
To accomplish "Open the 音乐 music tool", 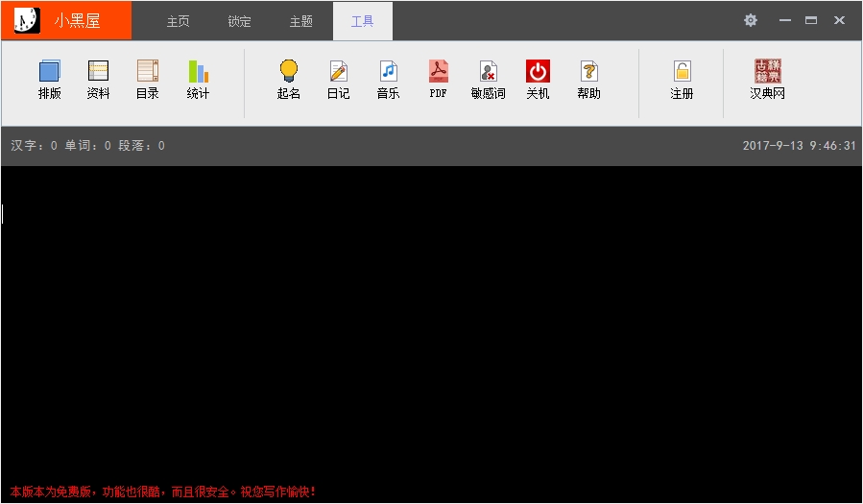I will [x=389, y=80].
